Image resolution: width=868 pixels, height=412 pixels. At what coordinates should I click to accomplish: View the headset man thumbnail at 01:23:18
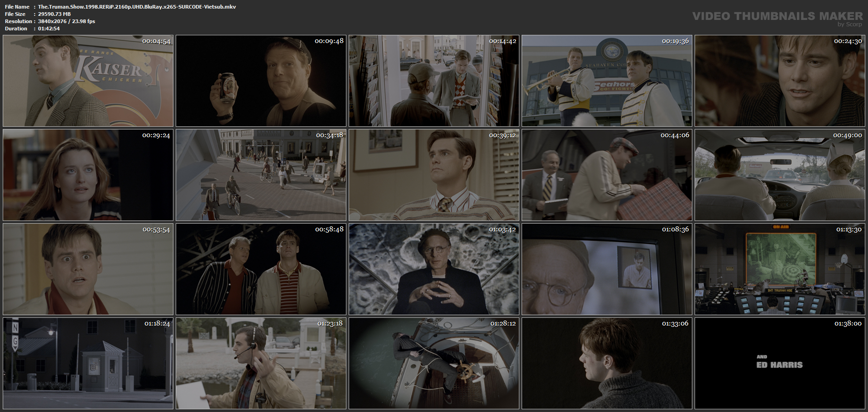(261, 363)
